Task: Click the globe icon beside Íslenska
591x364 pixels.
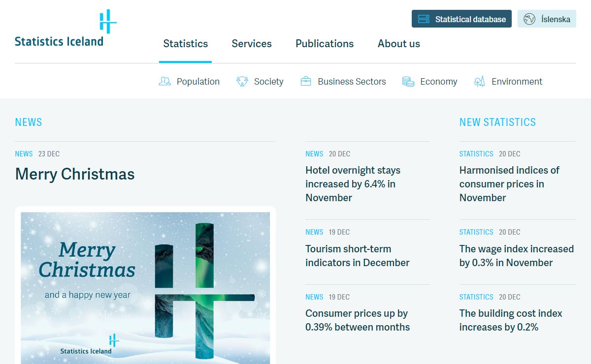Action: (x=529, y=19)
